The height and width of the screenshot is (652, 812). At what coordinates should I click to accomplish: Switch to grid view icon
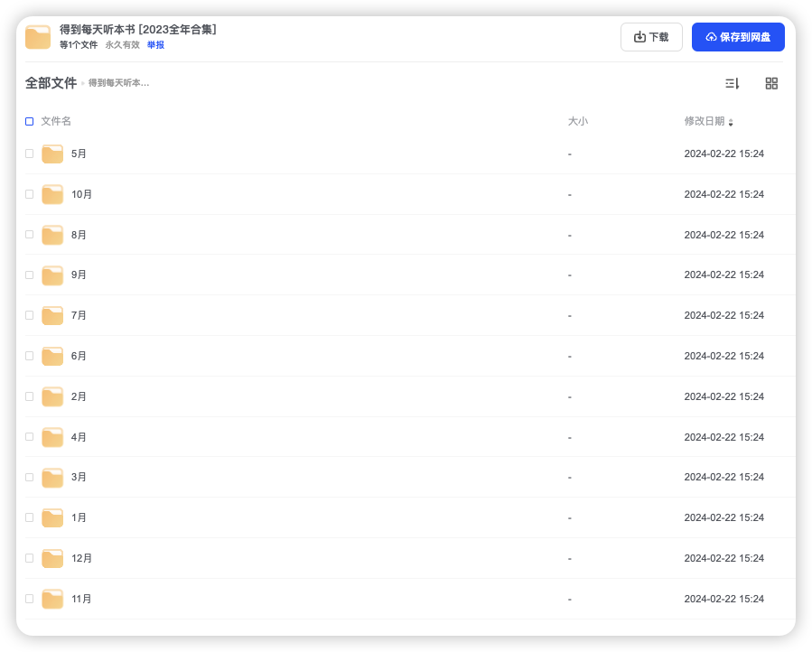point(771,83)
